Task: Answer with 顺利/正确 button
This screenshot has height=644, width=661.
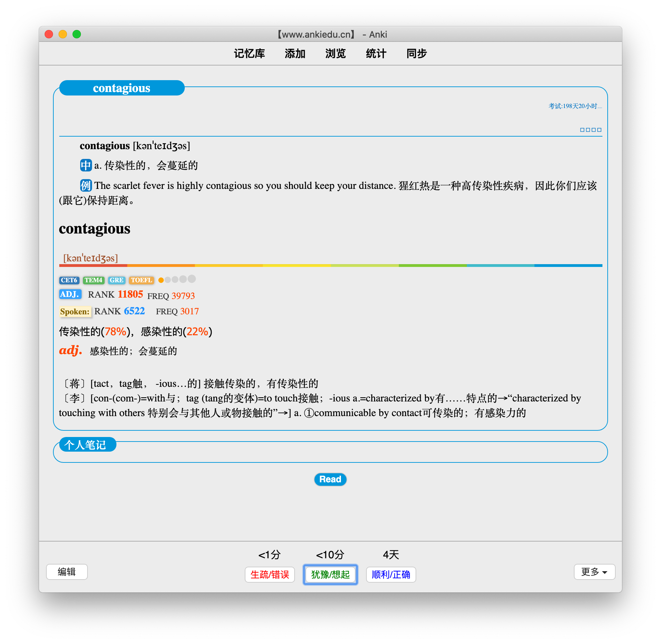Action: click(x=391, y=575)
